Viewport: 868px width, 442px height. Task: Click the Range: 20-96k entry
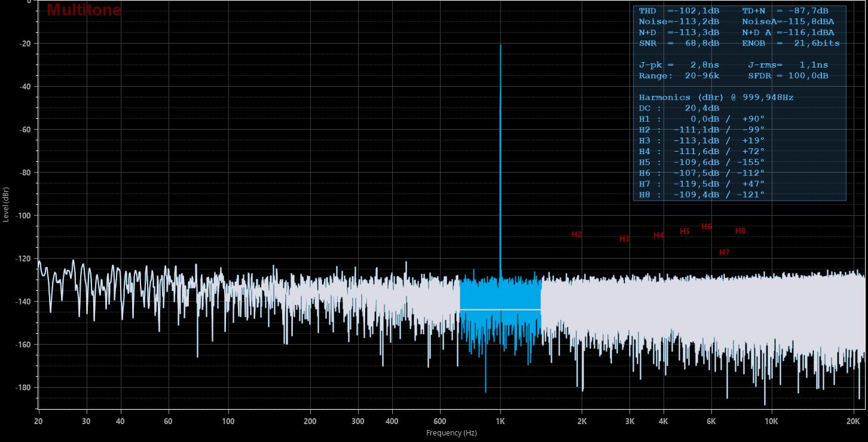[678, 76]
